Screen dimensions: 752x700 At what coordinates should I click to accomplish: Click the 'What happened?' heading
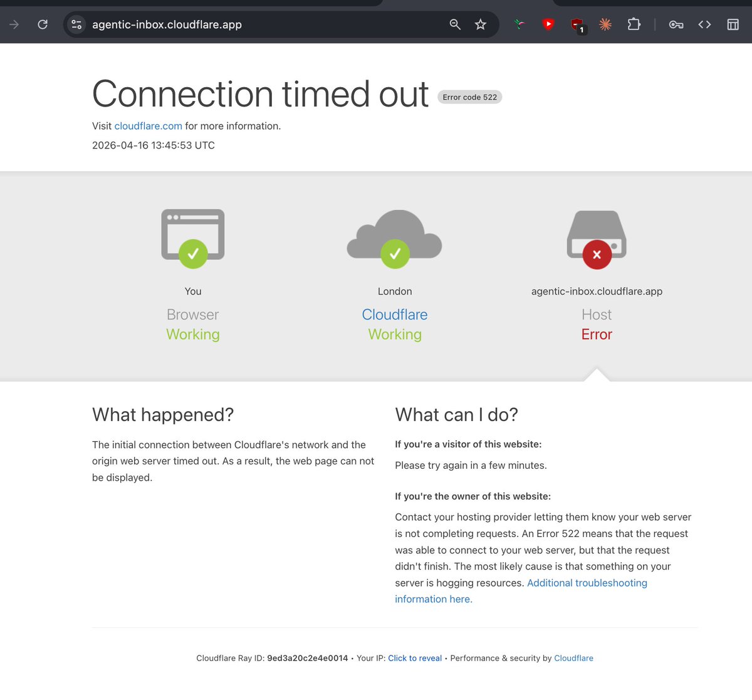(163, 415)
